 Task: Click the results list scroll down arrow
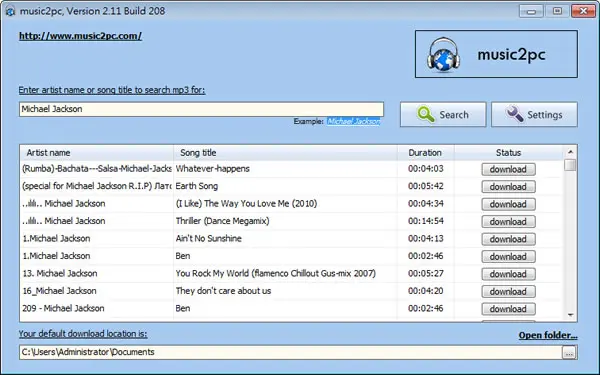(570, 315)
